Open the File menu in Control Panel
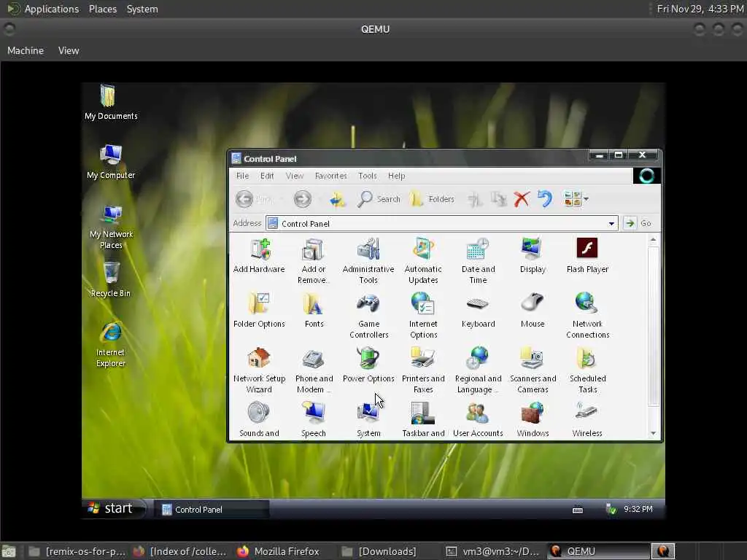Screen dimensions: 747x560 [x=242, y=176]
